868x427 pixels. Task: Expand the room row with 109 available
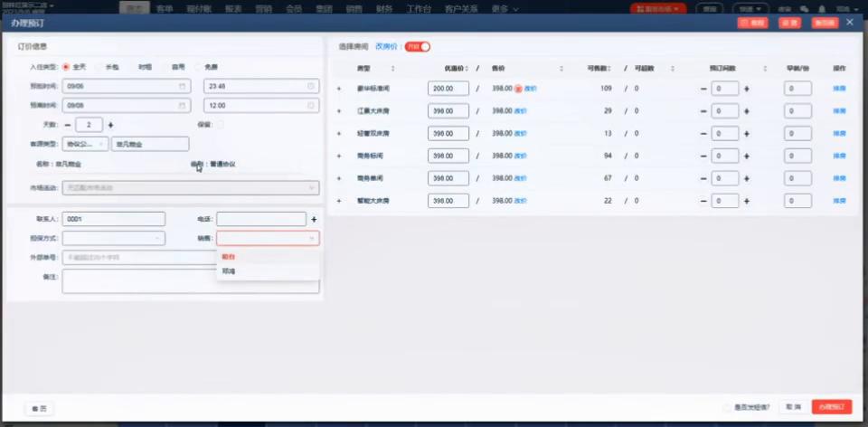pyautogui.click(x=339, y=89)
